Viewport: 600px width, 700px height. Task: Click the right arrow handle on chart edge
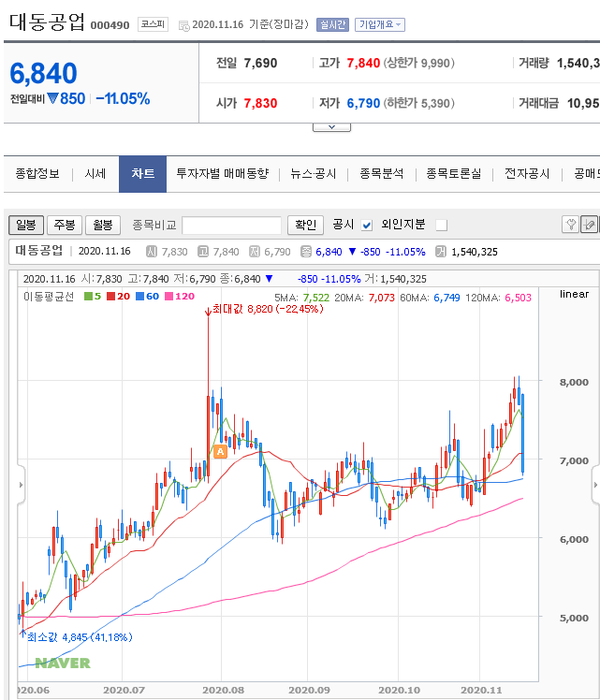click(595, 484)
